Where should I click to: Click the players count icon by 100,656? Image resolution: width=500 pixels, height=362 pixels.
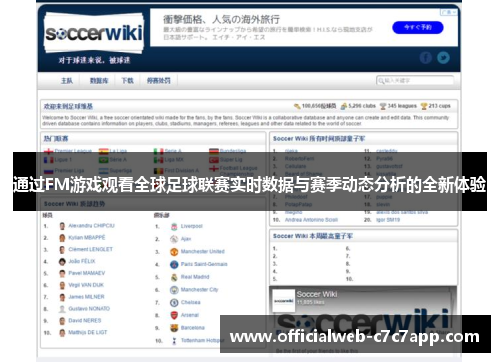click(x=297, y=106)
